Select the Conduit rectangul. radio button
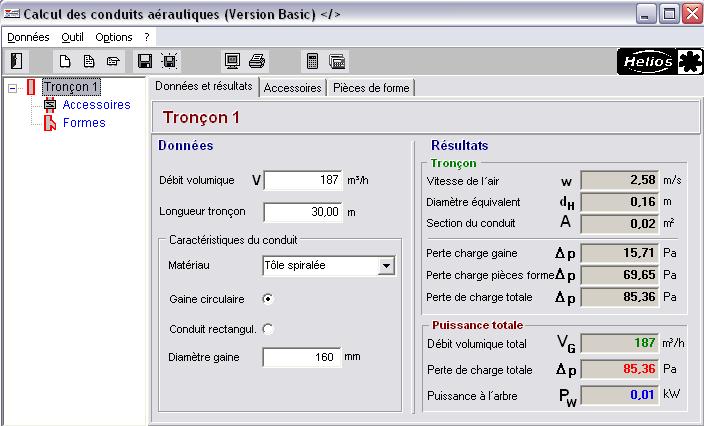 coord(268,329)
